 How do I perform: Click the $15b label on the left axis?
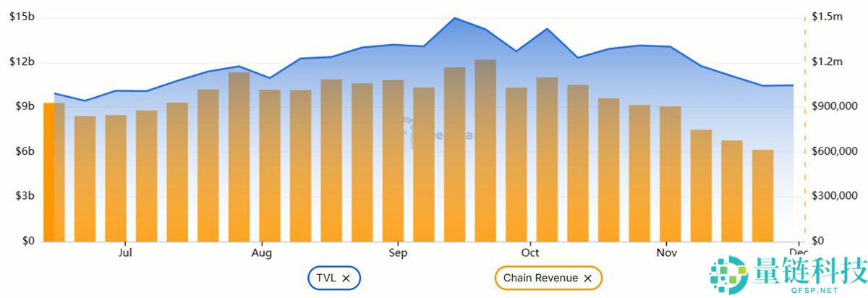(x=22, y=17)
